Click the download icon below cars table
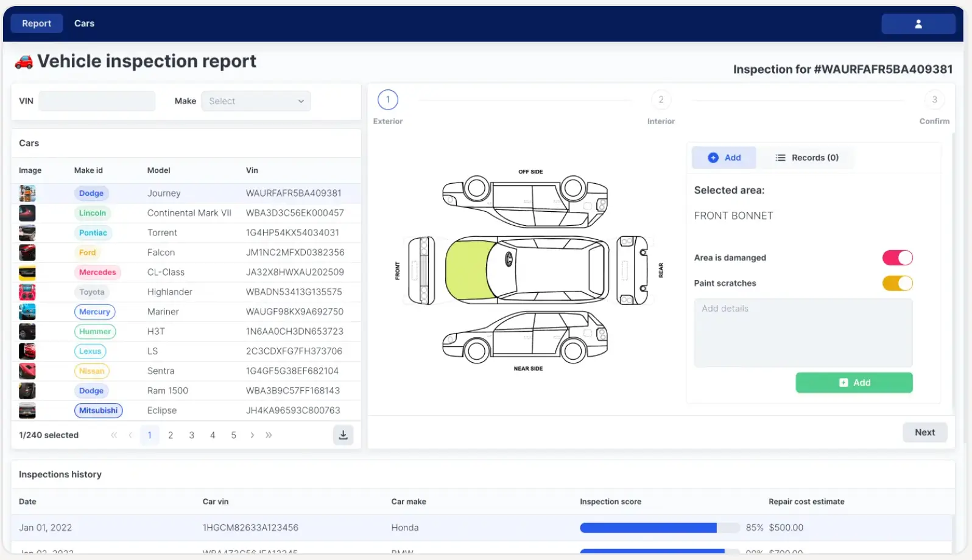The height and width of the screenshot is (560, 972). [x=343, y=435]
